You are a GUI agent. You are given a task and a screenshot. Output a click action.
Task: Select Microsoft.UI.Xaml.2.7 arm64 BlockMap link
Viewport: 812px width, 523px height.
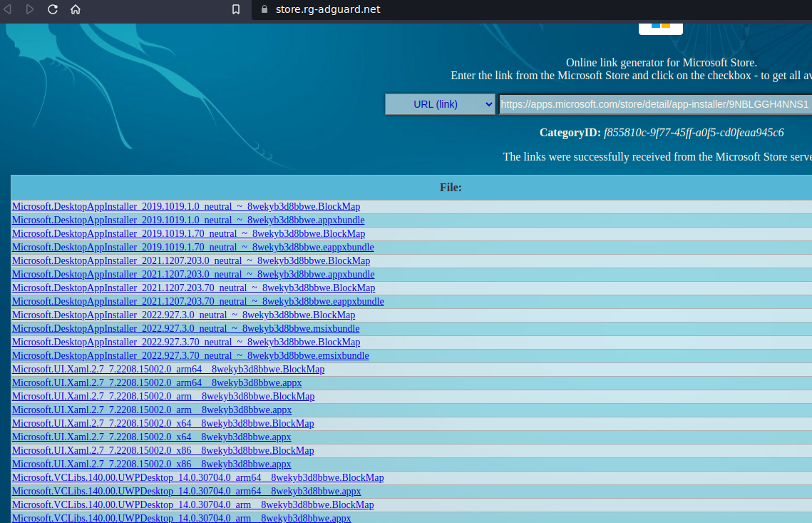tap(168, 369)
